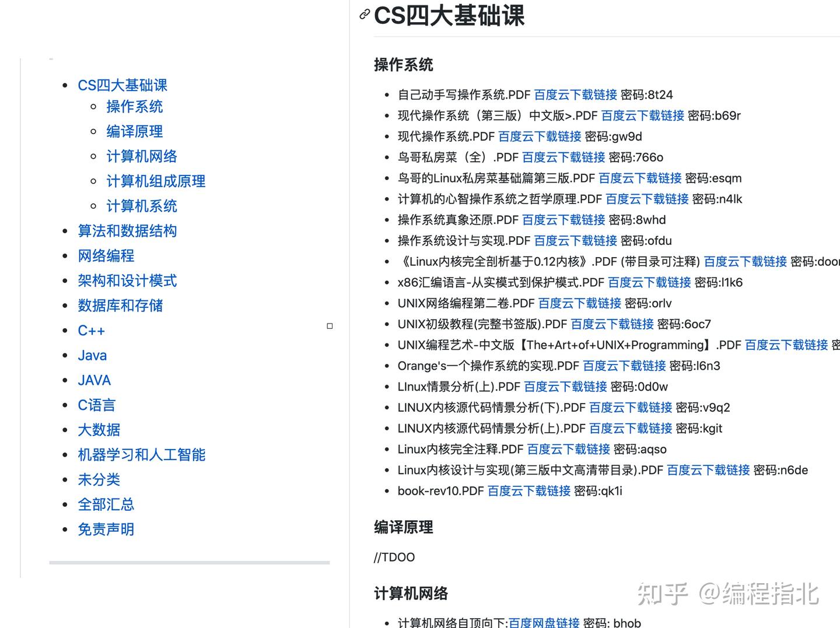The height and width of the screenshot is (628, 840).
Task: Open the 计算机系统 contents link
Action: pyautogui.click(x=142, y=206)
